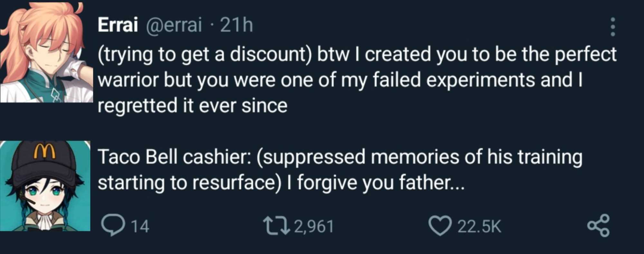Click the 2,961 retweet count
This screenshot has height=254, width=644.
314,226
